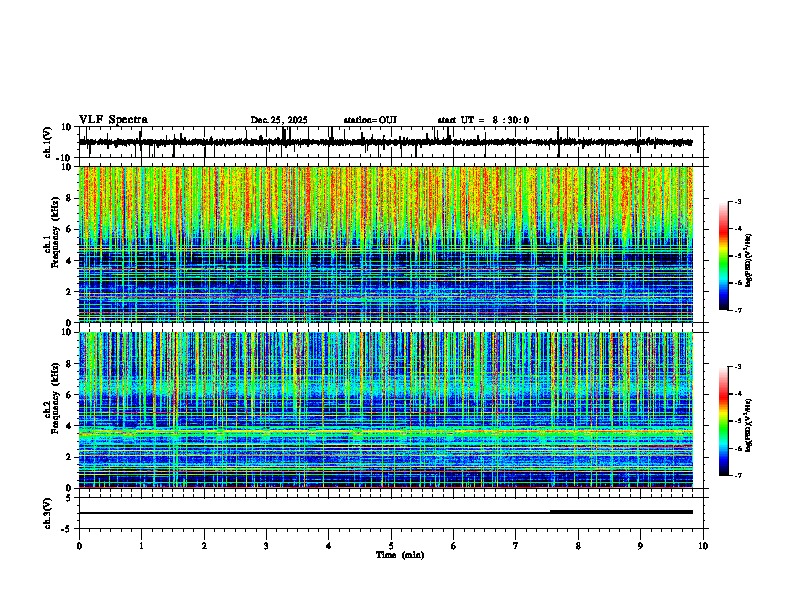Image resolution: width=792 pixels, height=612 pixels.
Task: Click the ch.1(V) waveform axis label
Action: (x=48, y=142)
